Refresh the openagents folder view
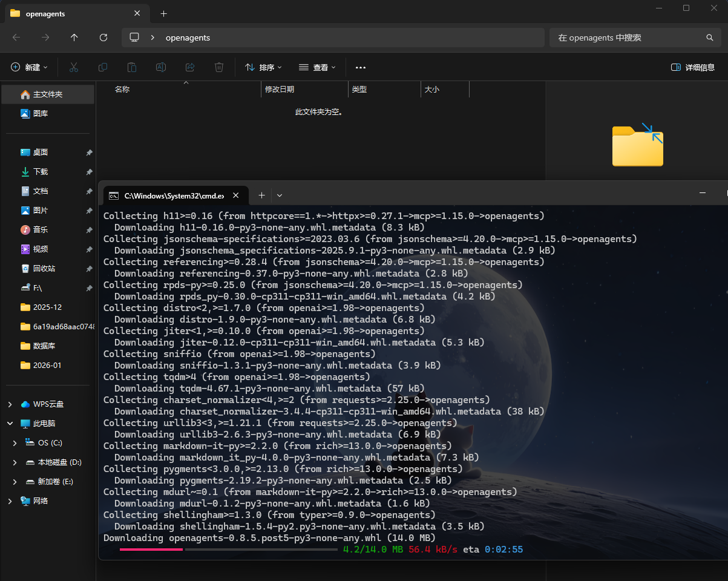The image size is (728, 581). click(x=103, y=38)
